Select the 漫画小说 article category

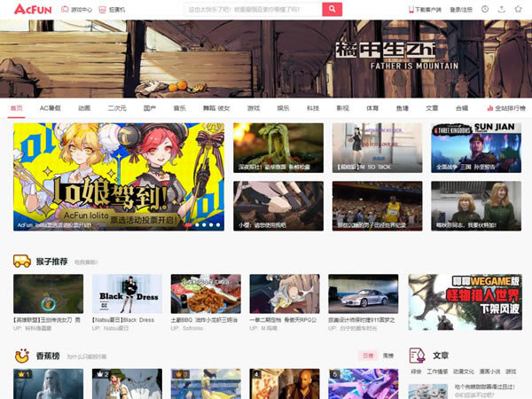click(x=489, y=372)
